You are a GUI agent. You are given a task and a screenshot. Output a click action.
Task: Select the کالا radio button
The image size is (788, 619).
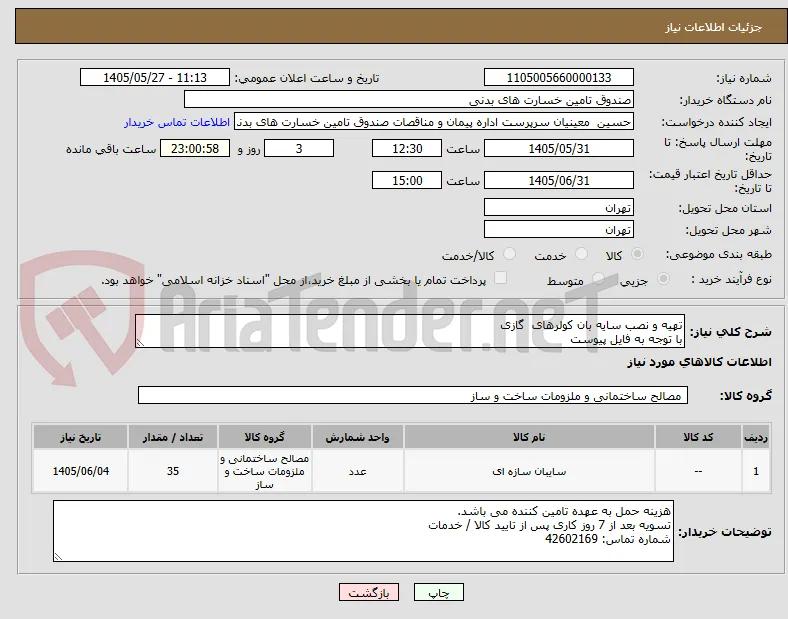(x=637, y=254)
